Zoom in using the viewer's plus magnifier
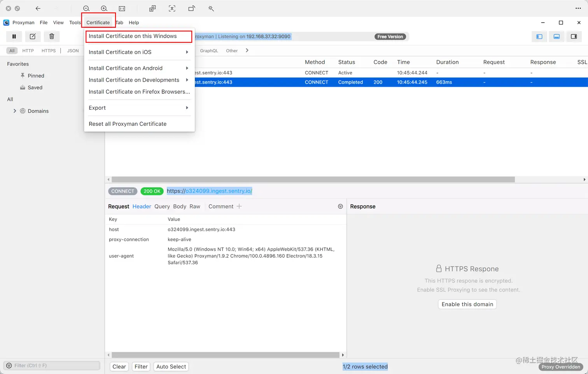 [x=104, y=9]
